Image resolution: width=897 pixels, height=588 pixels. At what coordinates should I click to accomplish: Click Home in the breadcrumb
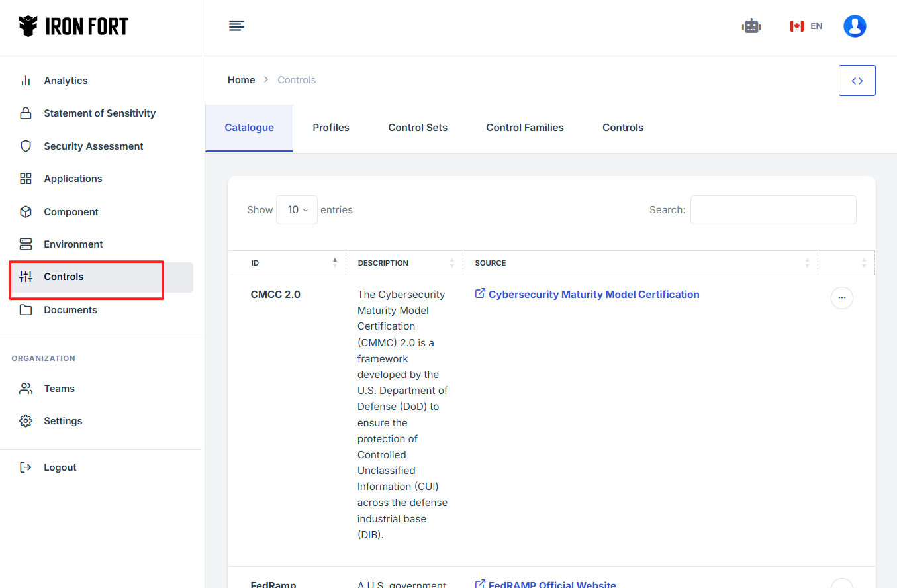point(241,80)
